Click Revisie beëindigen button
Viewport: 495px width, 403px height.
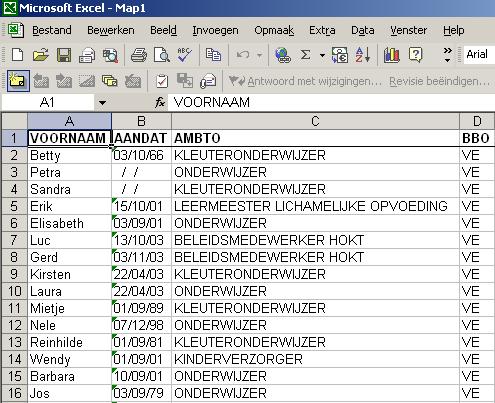[x=439, y=81]
